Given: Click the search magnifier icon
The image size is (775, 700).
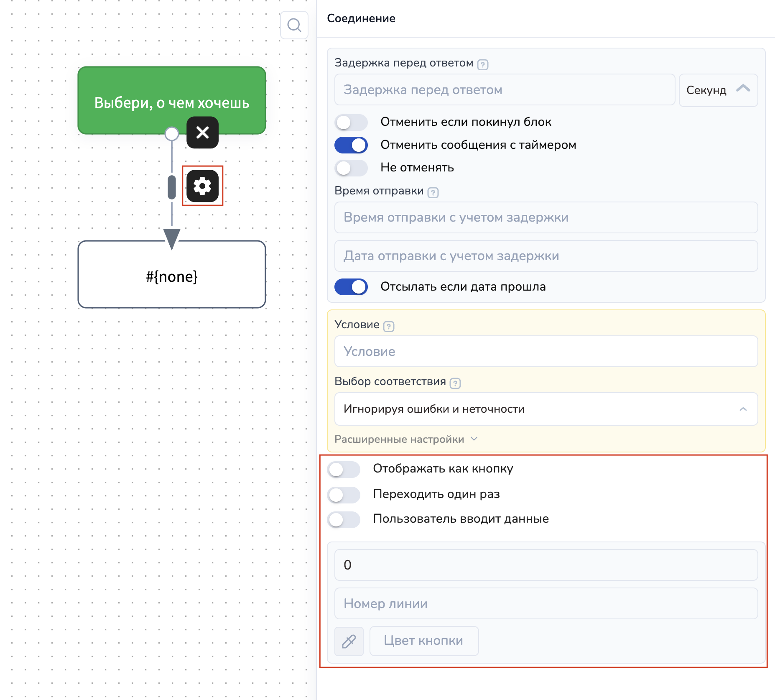Looking at the screenshot, I should [294, 25].
